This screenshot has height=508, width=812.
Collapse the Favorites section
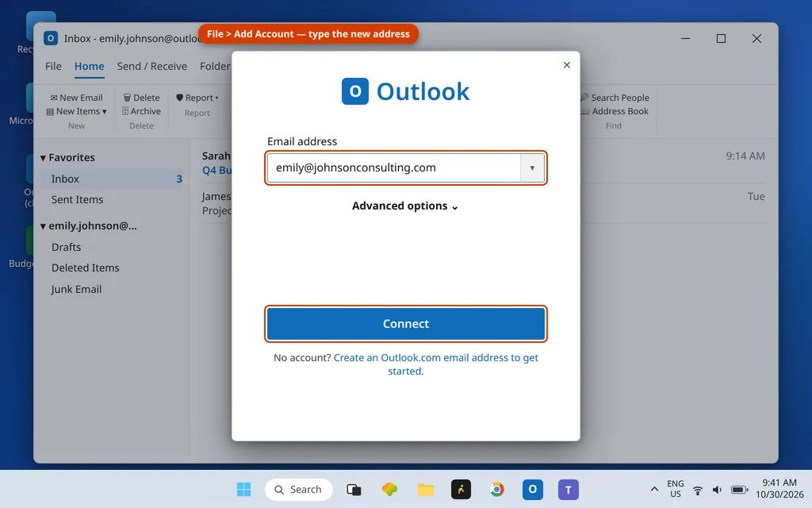click(43, 158)
